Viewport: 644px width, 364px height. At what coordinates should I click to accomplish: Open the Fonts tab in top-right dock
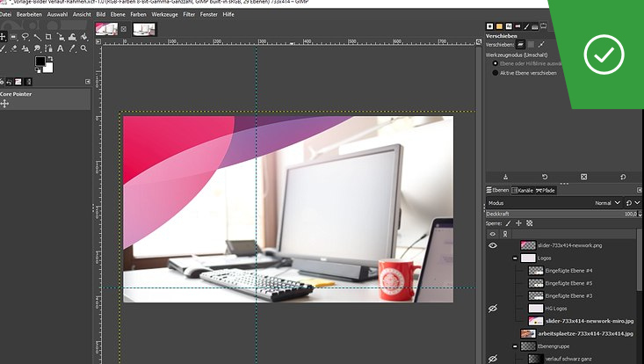[509, 26]
